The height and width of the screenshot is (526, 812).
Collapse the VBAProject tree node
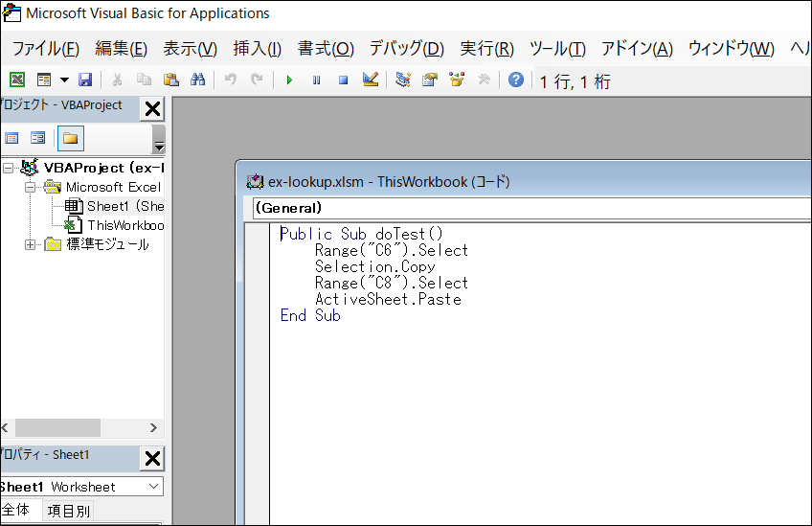coord(8,168)
